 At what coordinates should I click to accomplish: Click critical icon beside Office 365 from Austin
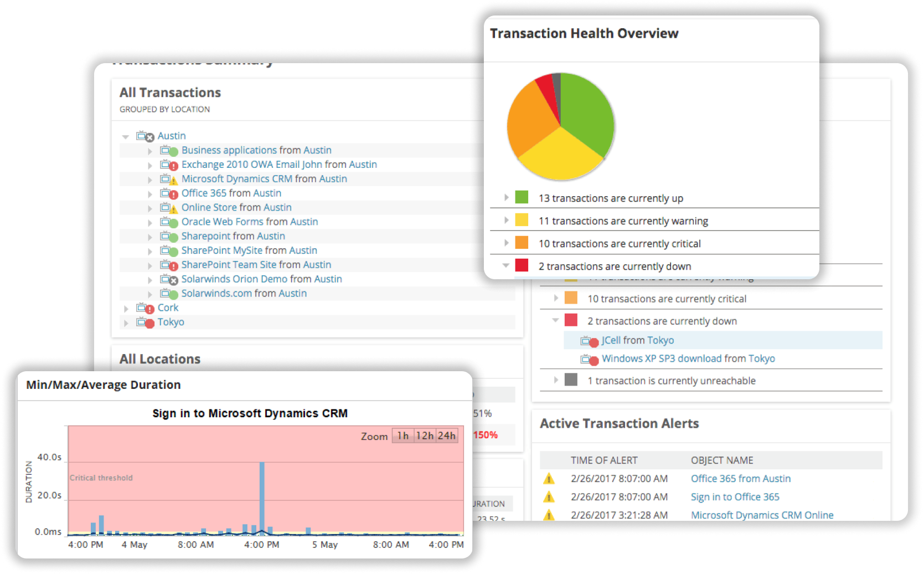coord(169,194)
